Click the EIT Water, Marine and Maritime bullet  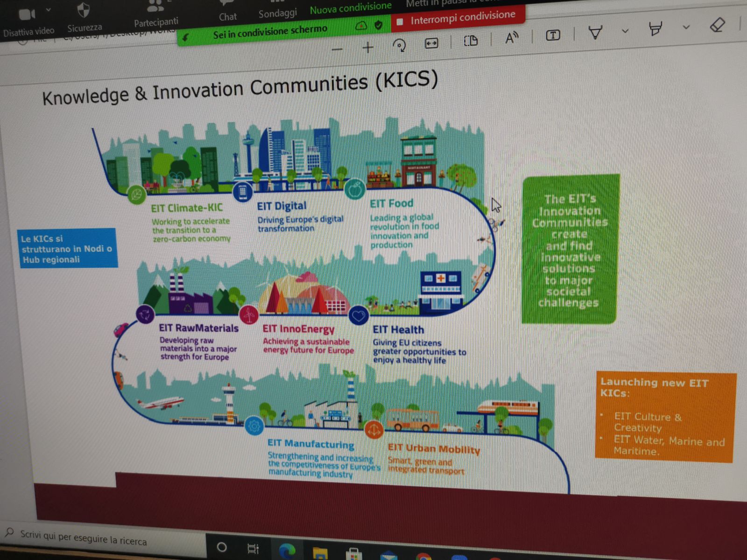pyautogui.click(x=669, y=445)
